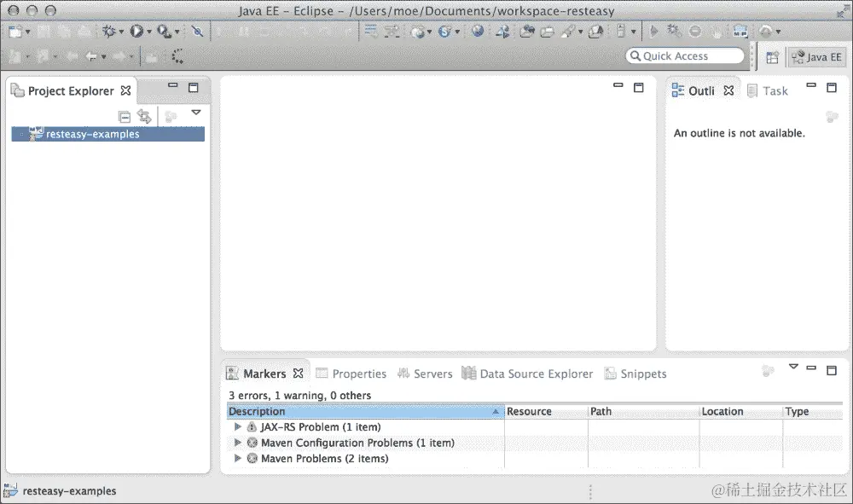The image size is (853, 504).
Task: Maximize the editor area
Action: (x=639, y=88)
